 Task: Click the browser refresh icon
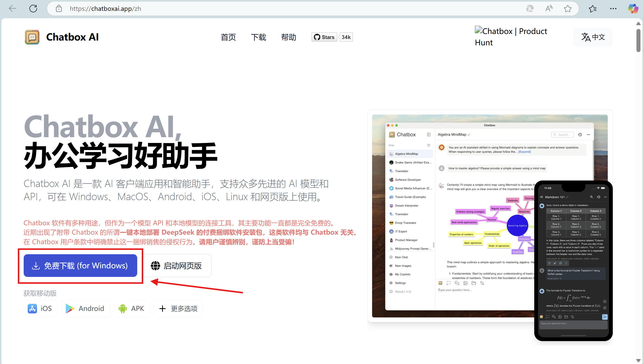click(33, 9)
